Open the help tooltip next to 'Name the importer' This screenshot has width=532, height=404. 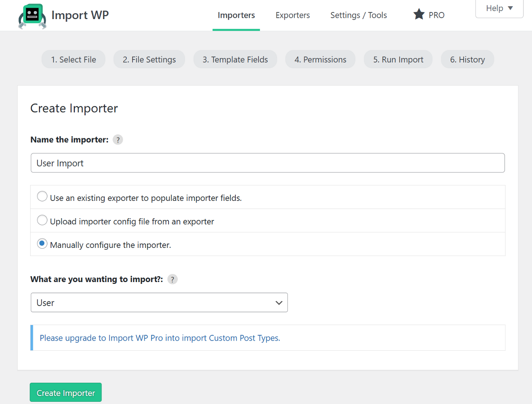tap(117, 139)
